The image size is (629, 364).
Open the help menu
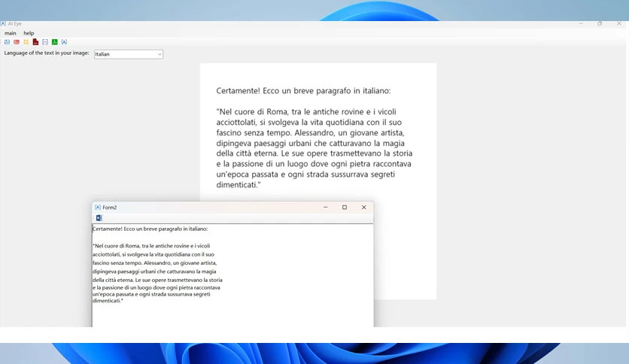[29, 33]
